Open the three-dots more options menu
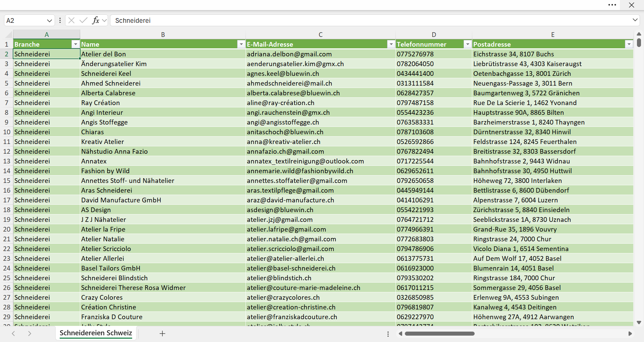The height and width of the screenshot is (342, 644). [x=612, y=5]
